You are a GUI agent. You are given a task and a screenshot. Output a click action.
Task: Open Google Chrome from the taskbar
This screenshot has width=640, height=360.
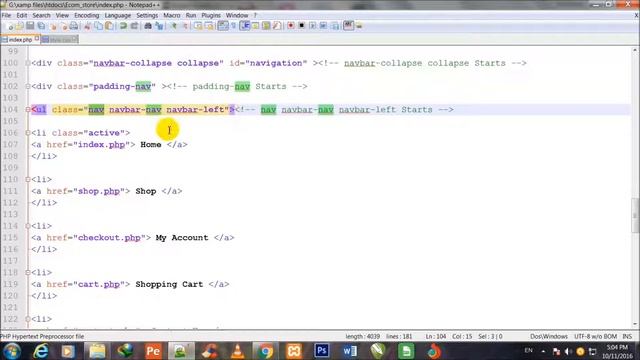click(266, 351)
